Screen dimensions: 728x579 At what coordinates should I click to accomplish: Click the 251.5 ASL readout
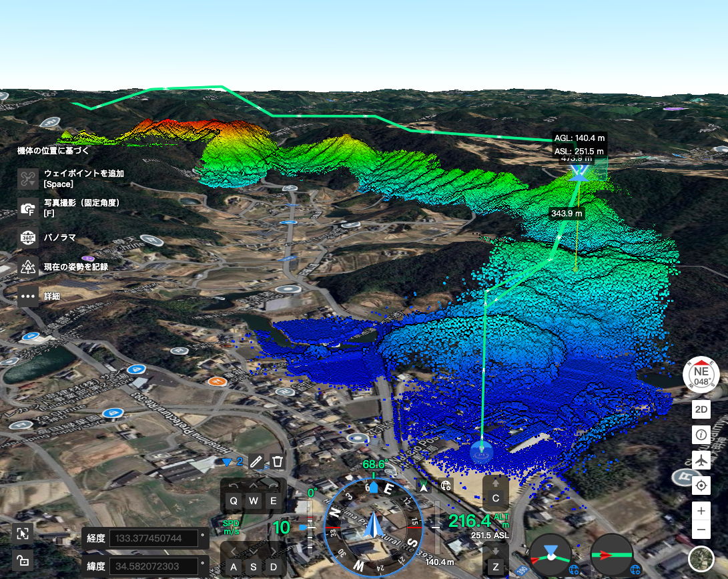(490, 536)
